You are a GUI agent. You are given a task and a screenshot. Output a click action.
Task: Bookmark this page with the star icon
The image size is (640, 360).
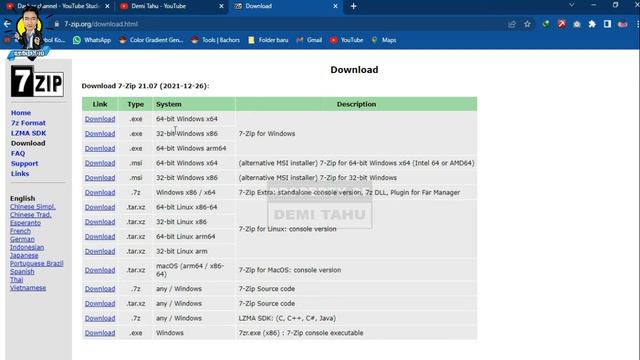pyautogui.click(x=527, y=24)
